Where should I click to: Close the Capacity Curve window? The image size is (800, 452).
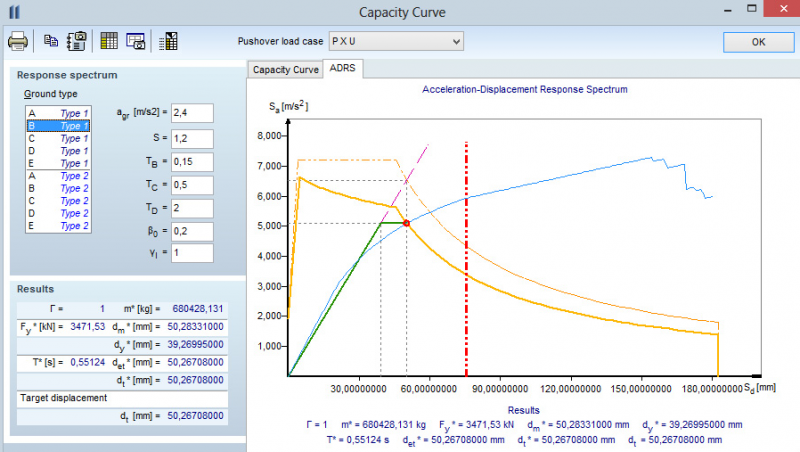pos(783,9)
